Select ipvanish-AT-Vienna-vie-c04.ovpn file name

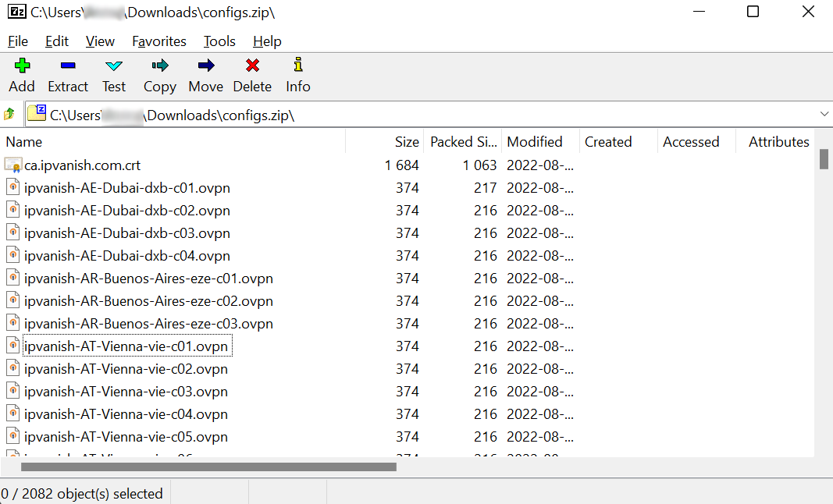pos(126,413)
